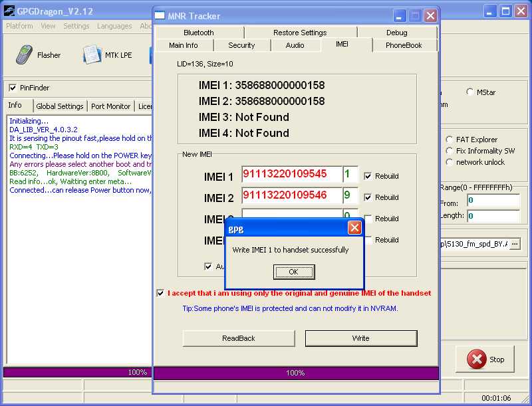The height and width of the screenshot is (406, 532).
Task: Click the file browse ellipsis button
Action: pos(515,244)
